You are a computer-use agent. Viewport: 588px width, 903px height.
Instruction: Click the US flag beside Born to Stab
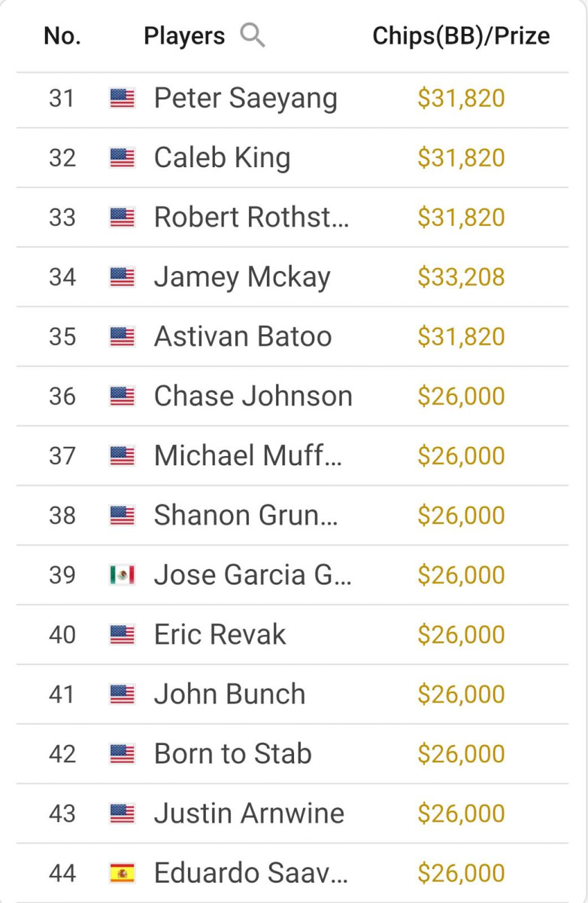122,753
